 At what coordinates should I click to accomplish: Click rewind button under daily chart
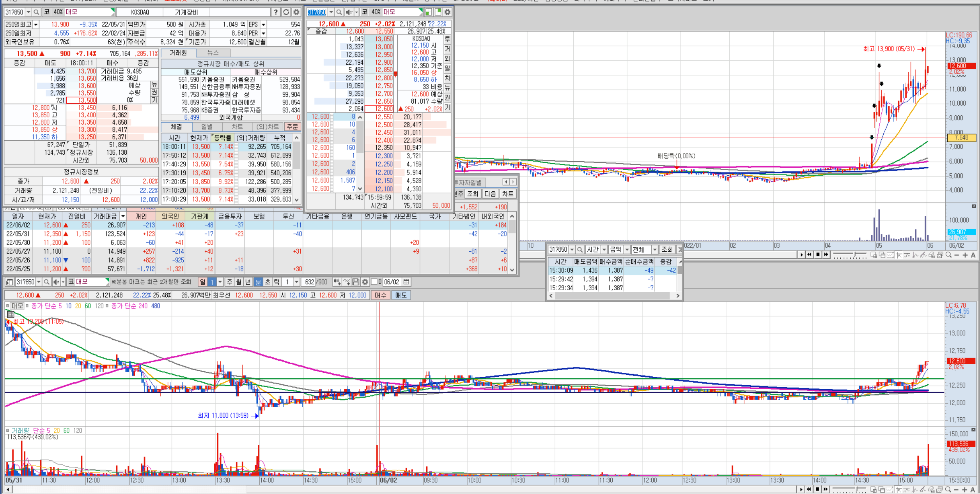(x=810, y=255)
